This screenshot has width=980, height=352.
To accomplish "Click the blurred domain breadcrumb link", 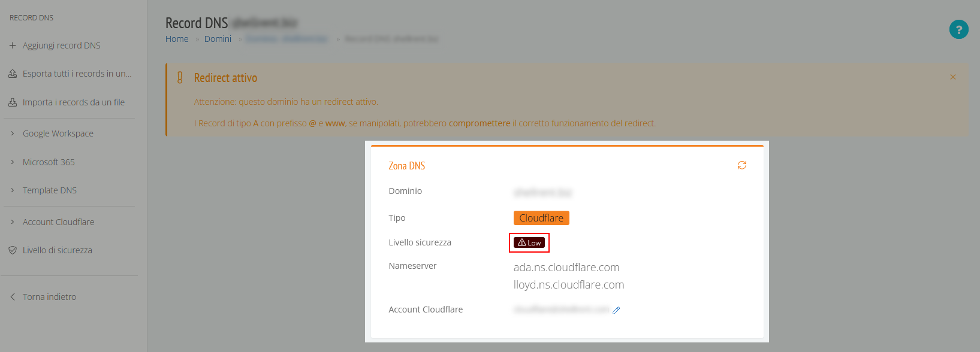I will point(287,39).
